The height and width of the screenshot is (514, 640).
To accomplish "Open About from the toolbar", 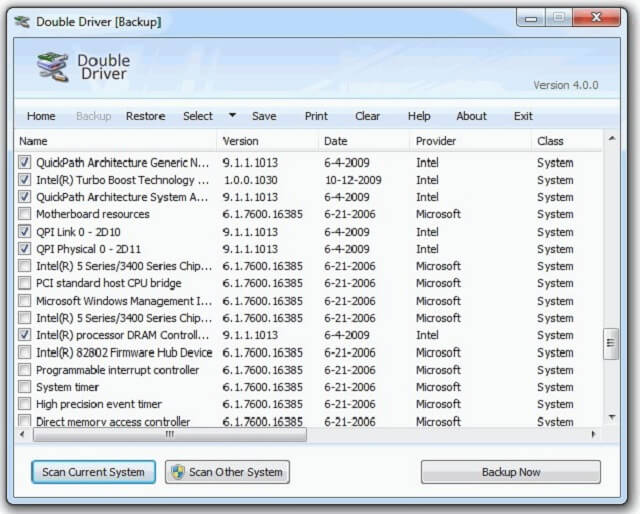I will (471, 116).
